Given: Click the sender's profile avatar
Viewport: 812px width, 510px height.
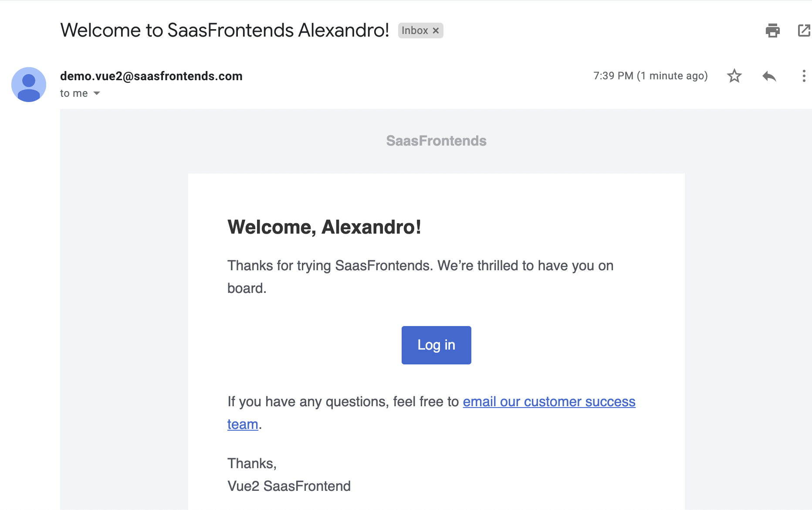Looking at the screenshot, I should point(29,85).
